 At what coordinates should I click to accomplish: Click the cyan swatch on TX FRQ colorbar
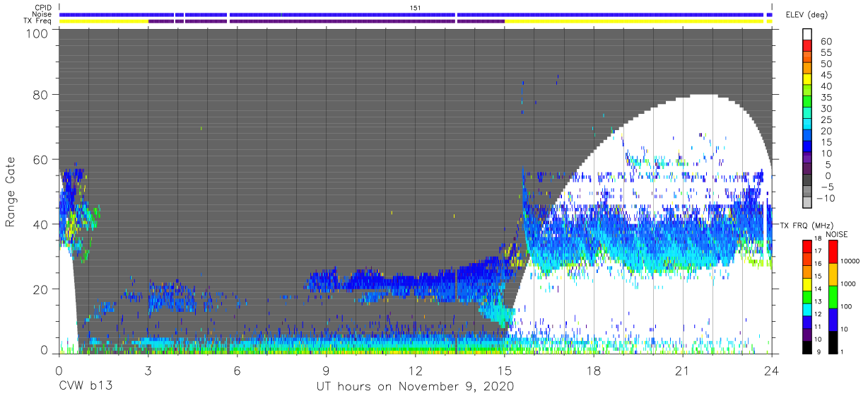point(807,309)
